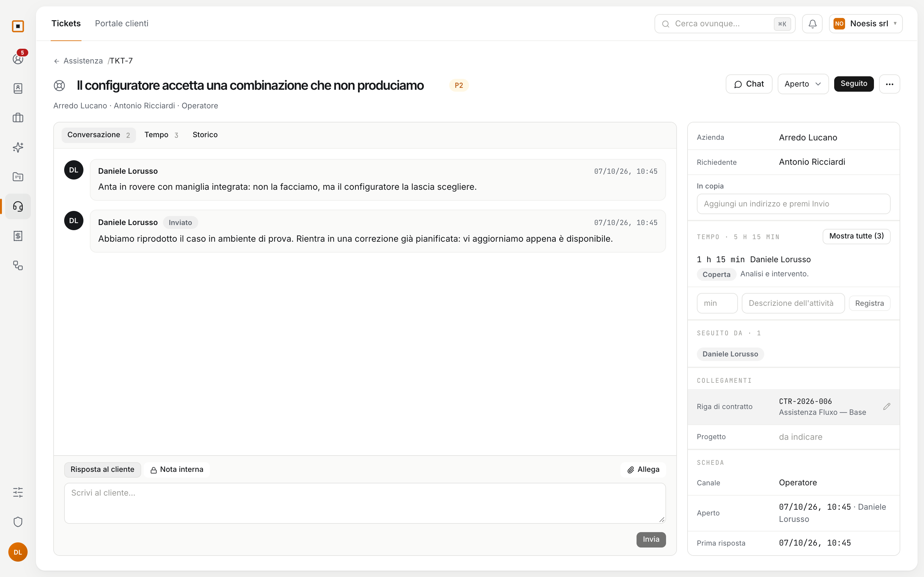Switch composer to Nota interna
924x577 pixels.
point(177,470)
